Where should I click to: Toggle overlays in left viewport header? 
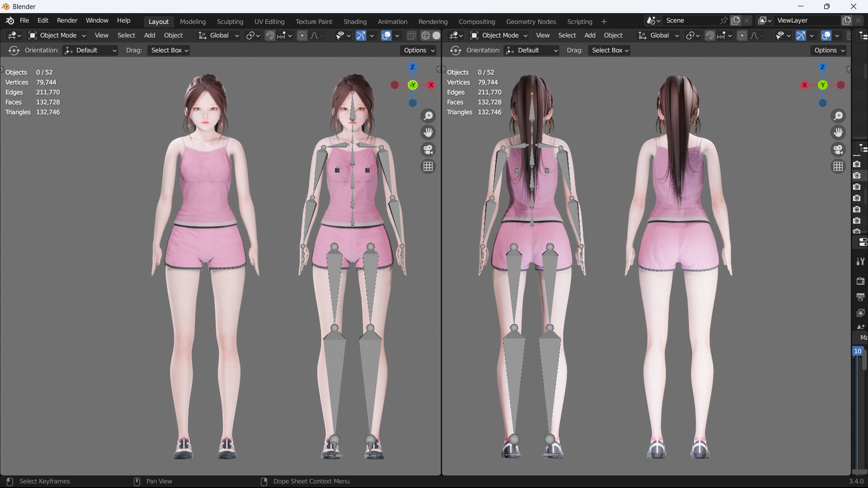coord(386,35)
